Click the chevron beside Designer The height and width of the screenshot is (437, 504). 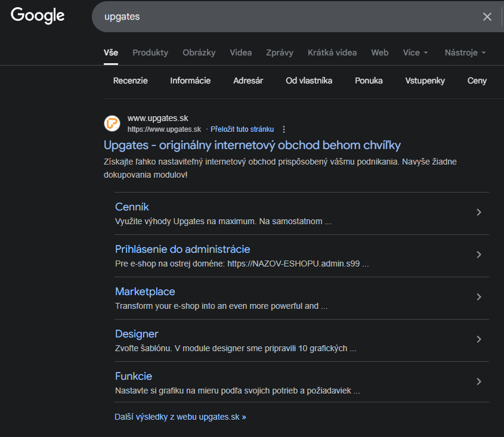479,340
